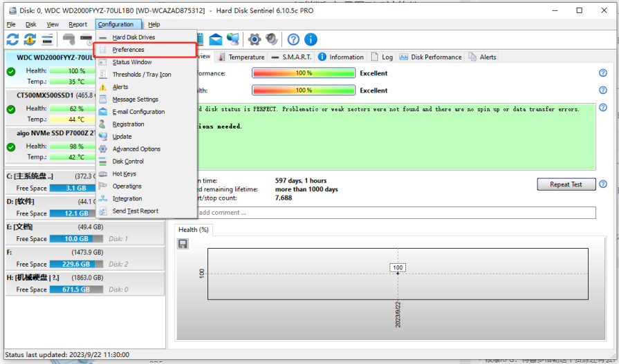
Task: Select the D: partition entry
Action: click(50, 207)
